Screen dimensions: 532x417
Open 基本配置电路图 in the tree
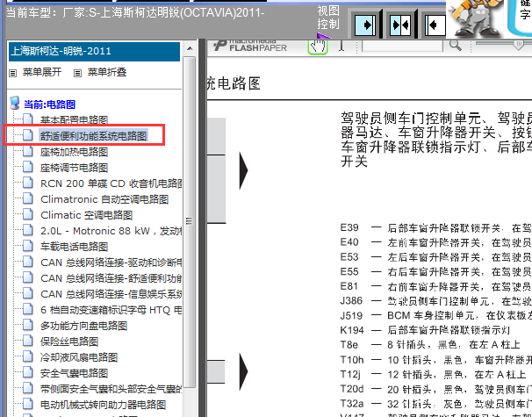point(74,120)
